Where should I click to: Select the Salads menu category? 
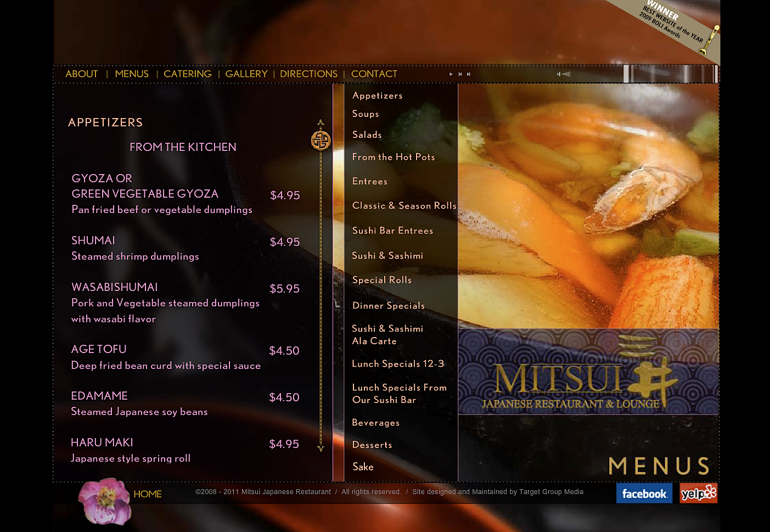pyautogui.click(x=367, y=135)
